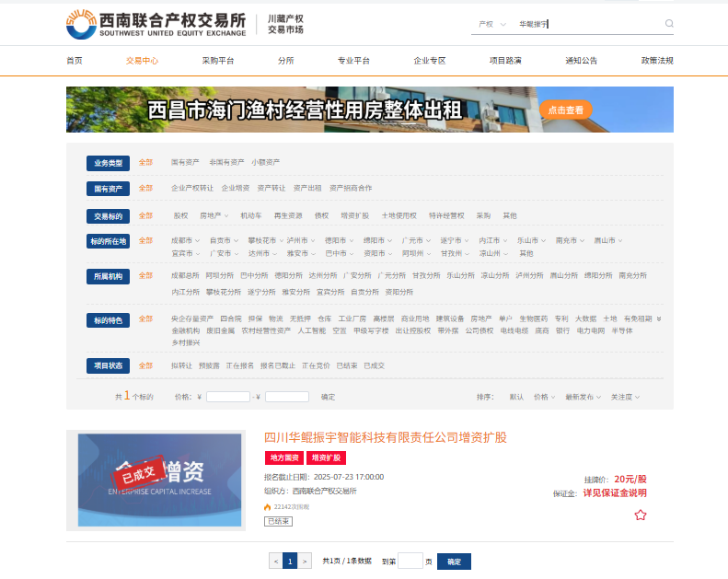
Task: Filter transaction target by 特许经营权
Action: click(x=446, y=216)
